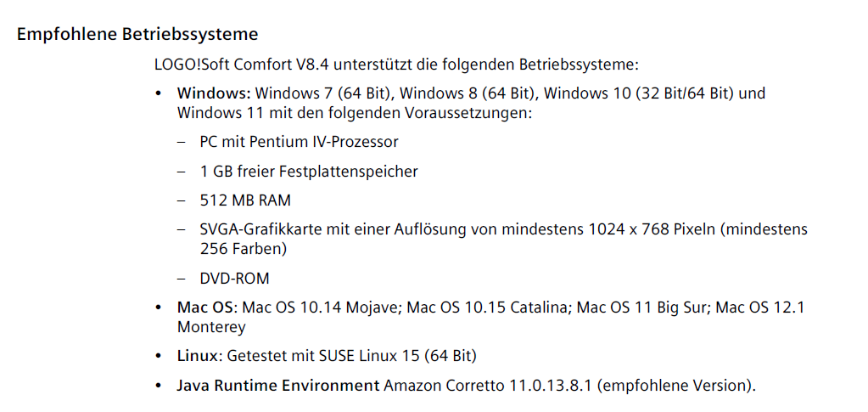868x412 pixels.
Task: Click "1 GB freier Festplattenspeicher" requirement
Action: [x=309, y=172]
